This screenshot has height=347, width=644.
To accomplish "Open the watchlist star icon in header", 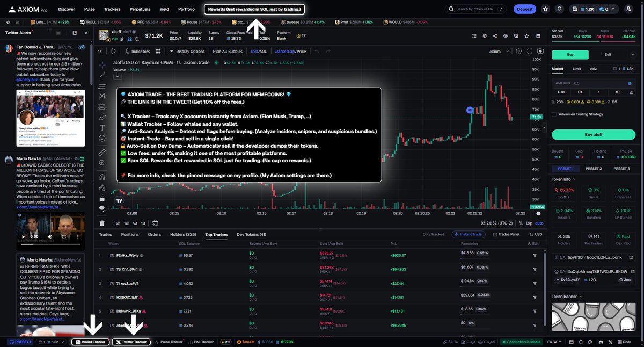I will [546, 9].
